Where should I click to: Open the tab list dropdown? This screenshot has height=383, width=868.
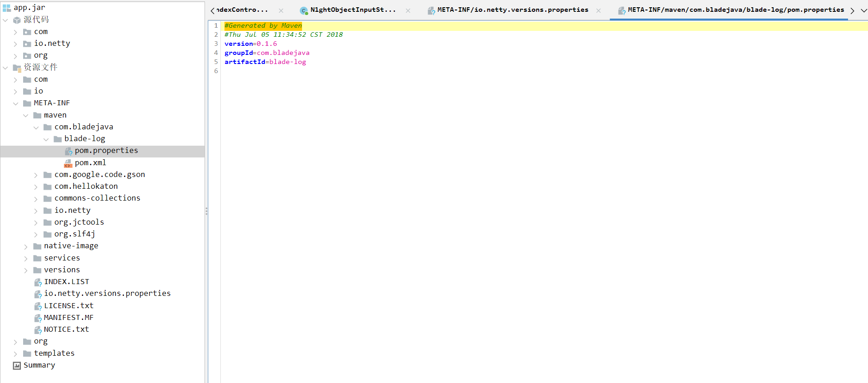click(x=863, y=10)
